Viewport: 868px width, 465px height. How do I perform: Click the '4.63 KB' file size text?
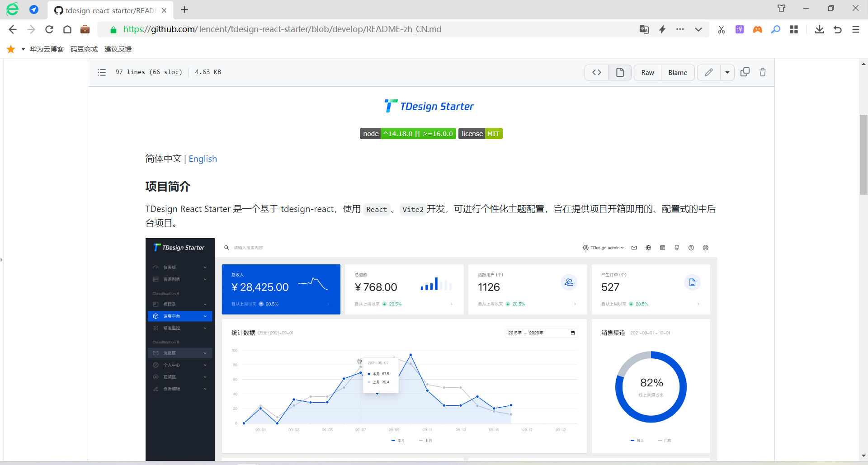point(208,72)
